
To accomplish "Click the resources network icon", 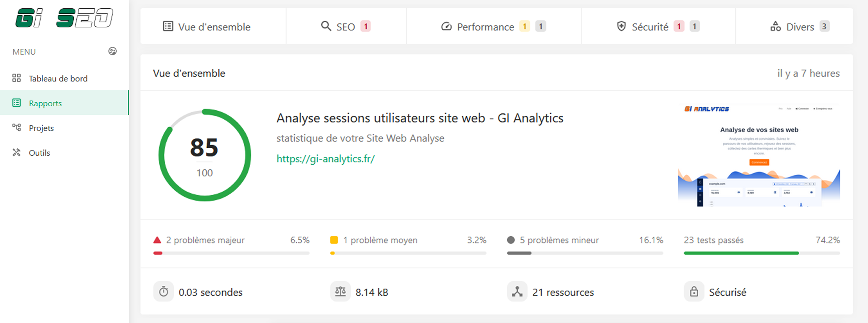I will coord(517,292).
